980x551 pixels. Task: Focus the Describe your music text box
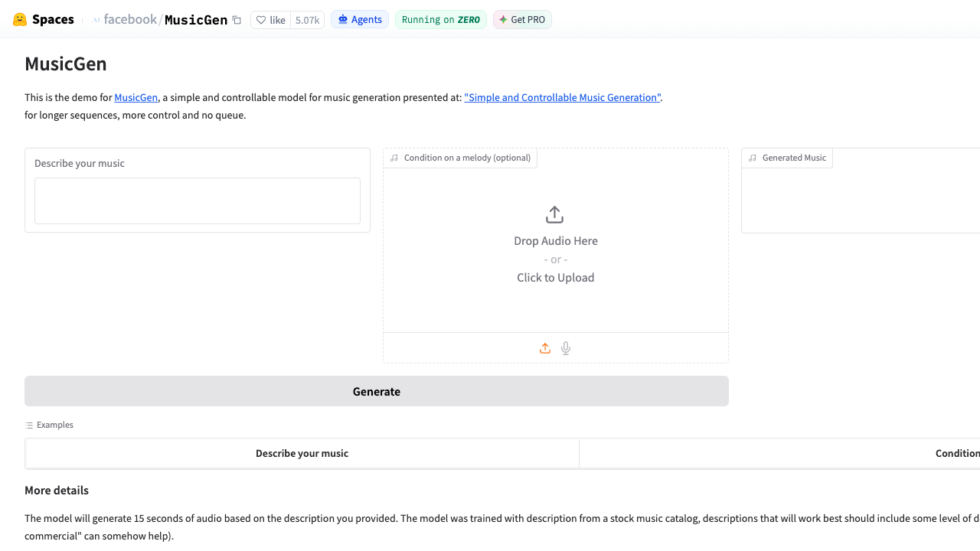point(198,201)
